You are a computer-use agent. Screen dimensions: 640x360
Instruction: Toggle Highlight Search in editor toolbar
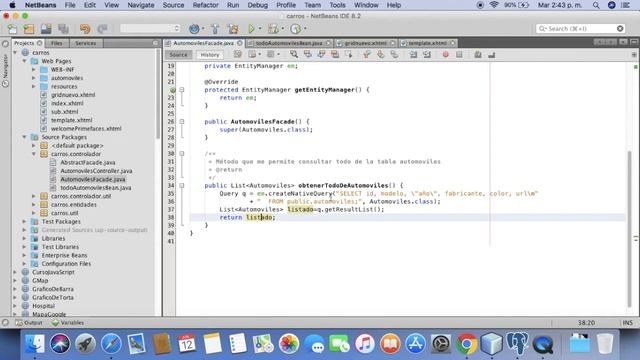point(335,54)
